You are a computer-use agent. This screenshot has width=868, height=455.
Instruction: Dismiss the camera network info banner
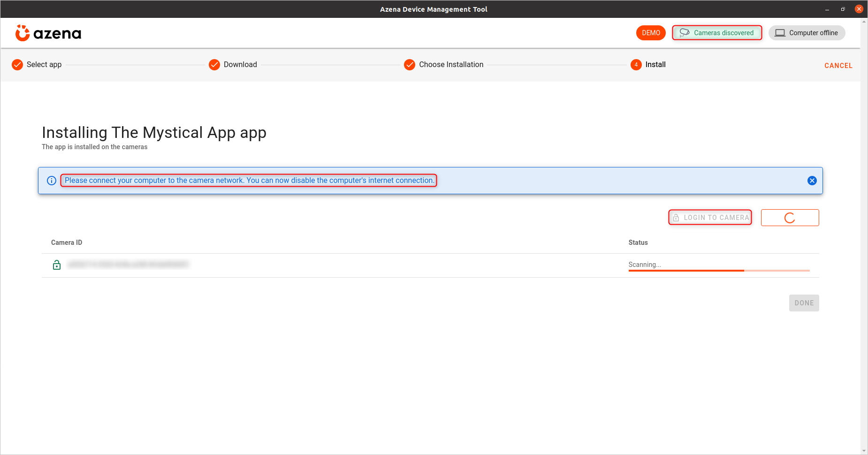[x=812, y=181]
